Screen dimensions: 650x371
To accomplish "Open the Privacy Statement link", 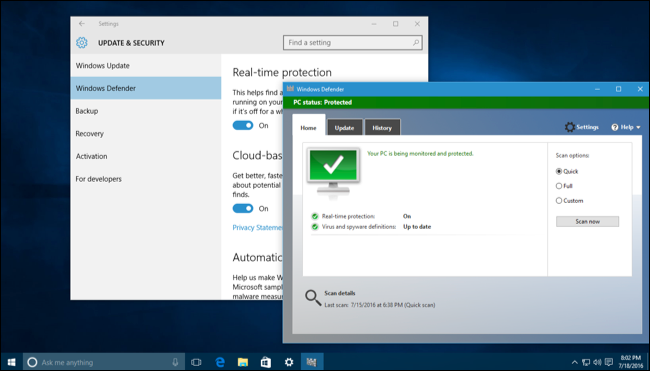I will (x=257, y=227).
